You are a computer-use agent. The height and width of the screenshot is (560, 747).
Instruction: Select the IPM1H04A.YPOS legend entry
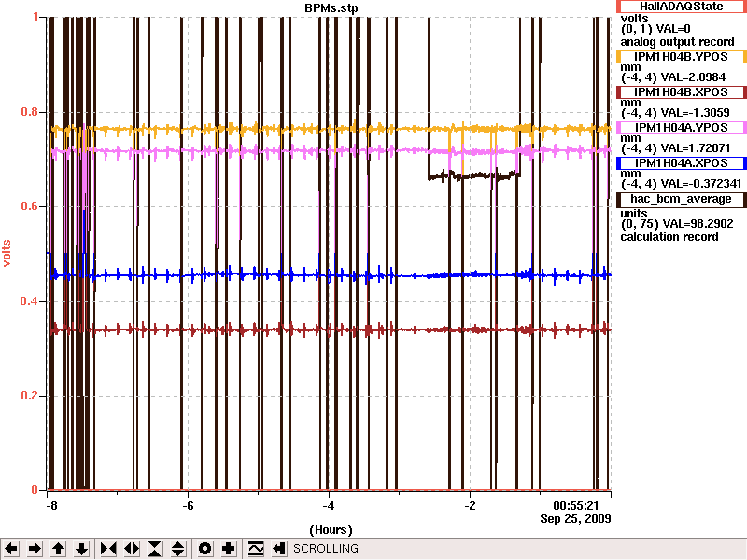(x=682, y=128)
